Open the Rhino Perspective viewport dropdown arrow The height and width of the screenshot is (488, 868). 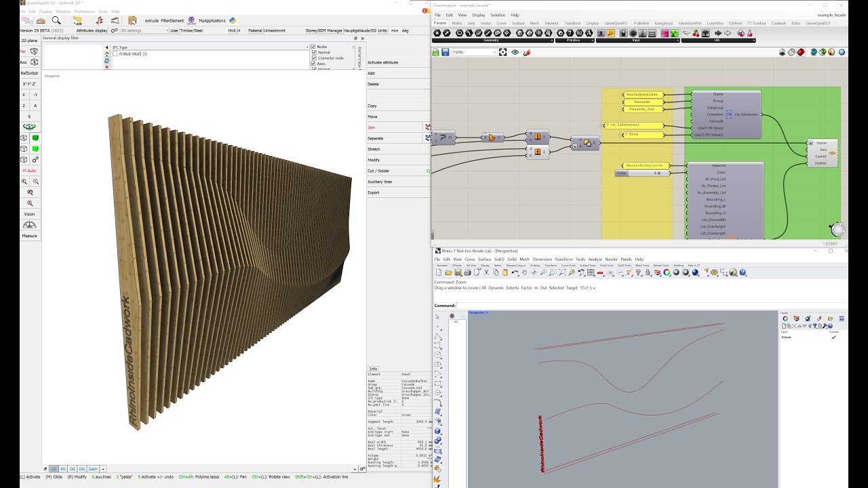(x=488, y=312)
